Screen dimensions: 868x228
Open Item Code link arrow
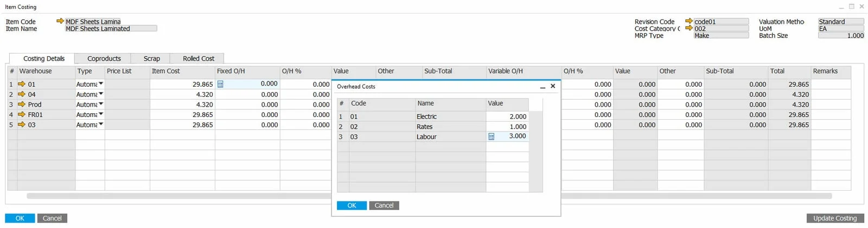60,21
